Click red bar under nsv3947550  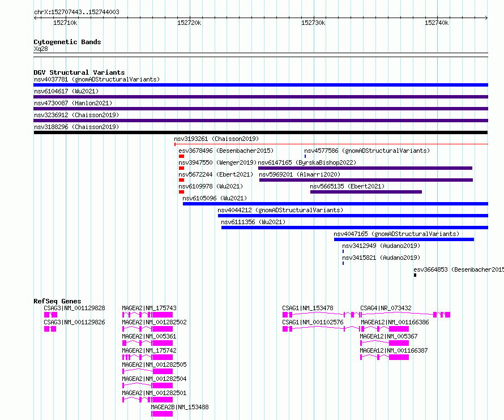click(x=181, y=168)
